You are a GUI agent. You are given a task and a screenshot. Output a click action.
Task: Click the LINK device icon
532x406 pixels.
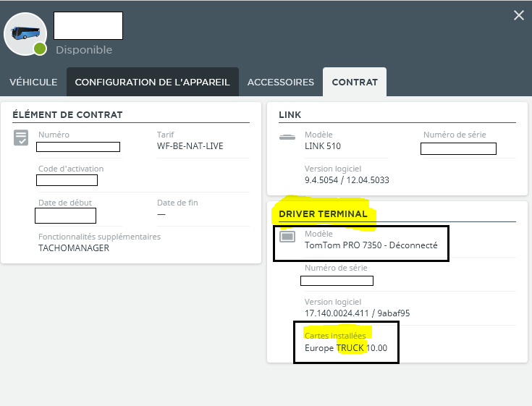287,137
